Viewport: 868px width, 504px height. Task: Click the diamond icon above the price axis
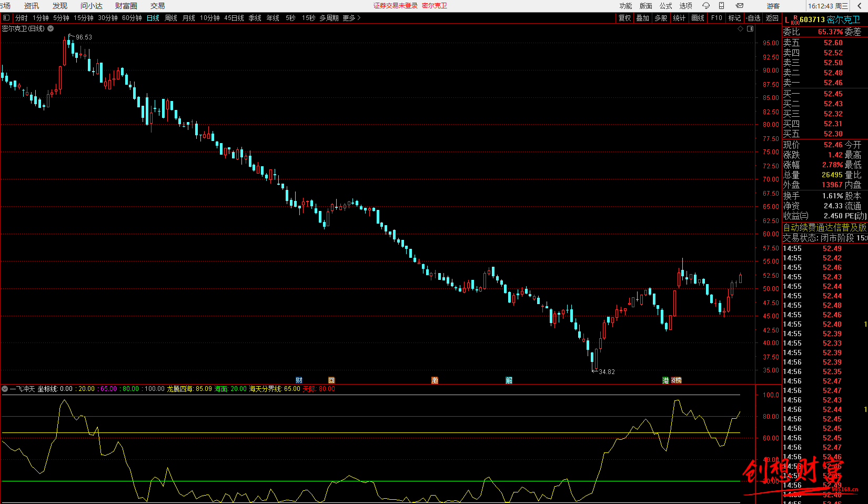(x=741, y=28)
